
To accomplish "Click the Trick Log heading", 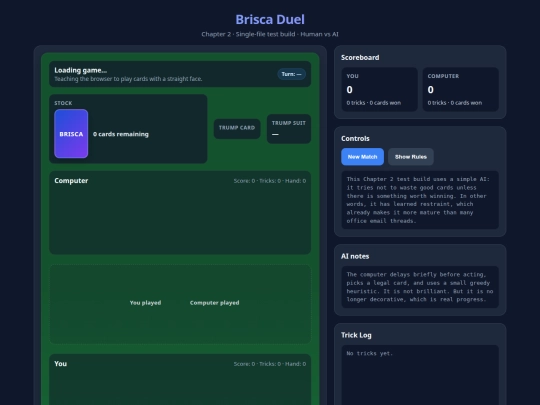I will tap(356, 335).
